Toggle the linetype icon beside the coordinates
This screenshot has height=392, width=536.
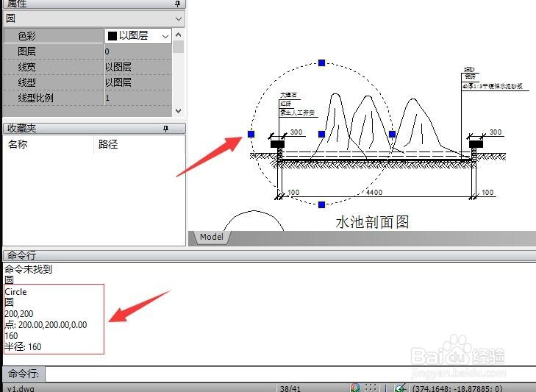tap(400, 388)
